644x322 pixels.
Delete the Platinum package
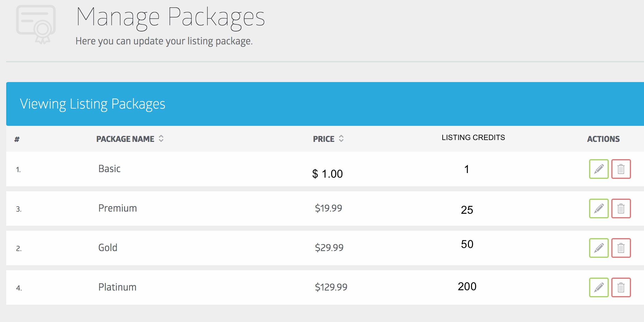click(x=621, y=287)
